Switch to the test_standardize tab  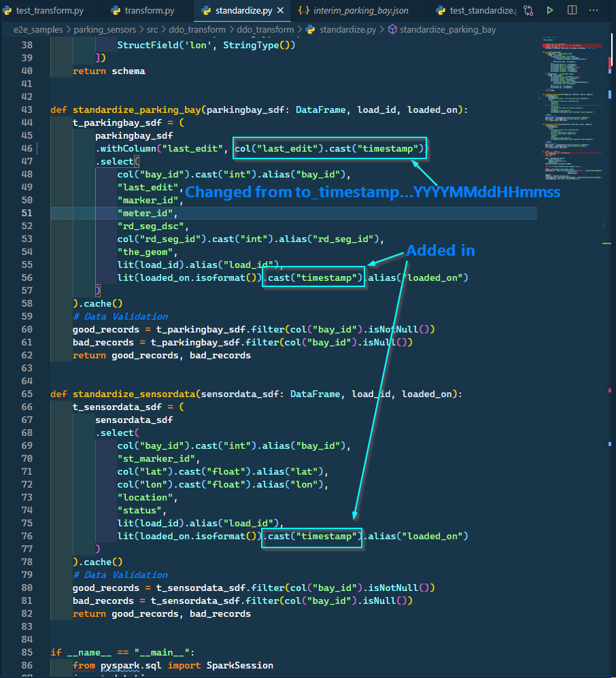click(483, 10)
